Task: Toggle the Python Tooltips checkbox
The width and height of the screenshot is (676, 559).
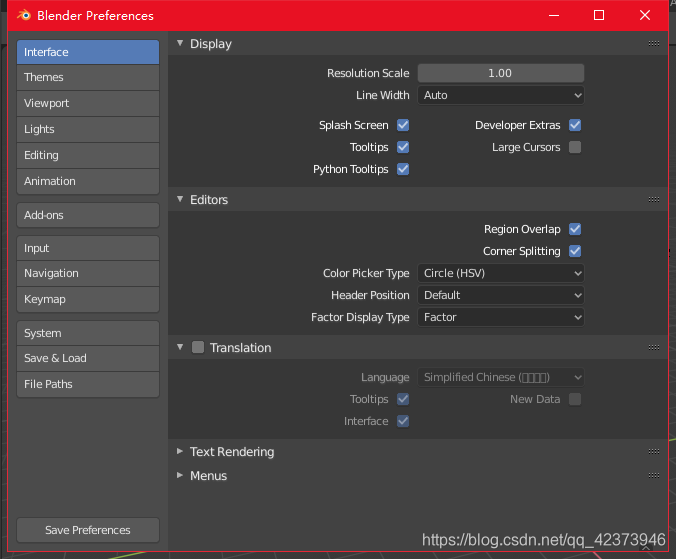Action: point(403,169)
